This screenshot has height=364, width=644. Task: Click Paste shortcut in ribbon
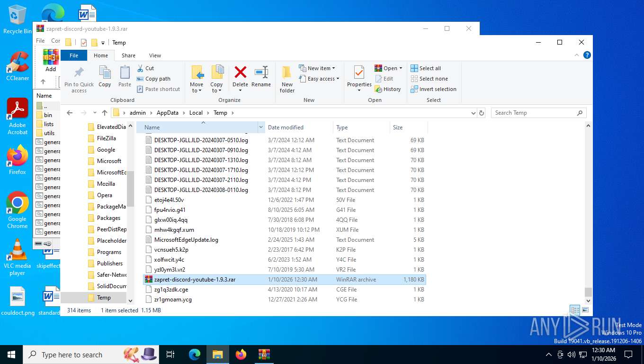pos(158,89)
